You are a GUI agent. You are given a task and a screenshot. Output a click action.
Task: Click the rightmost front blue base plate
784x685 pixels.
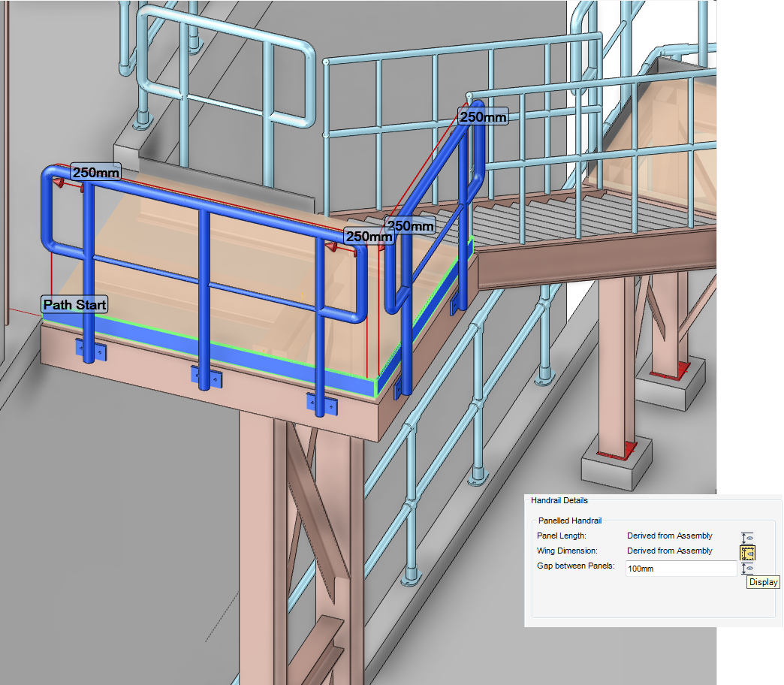(322, 404)
